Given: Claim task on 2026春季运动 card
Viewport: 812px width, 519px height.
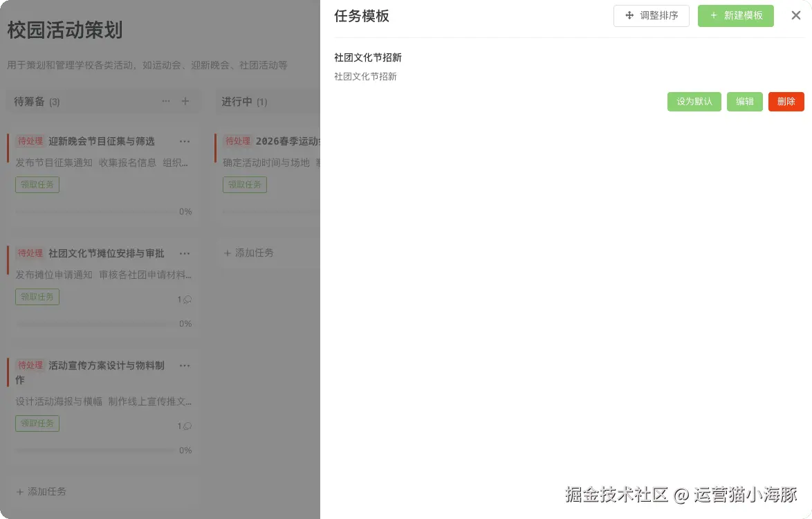Looking at the screenshot, I should [245, 184].
